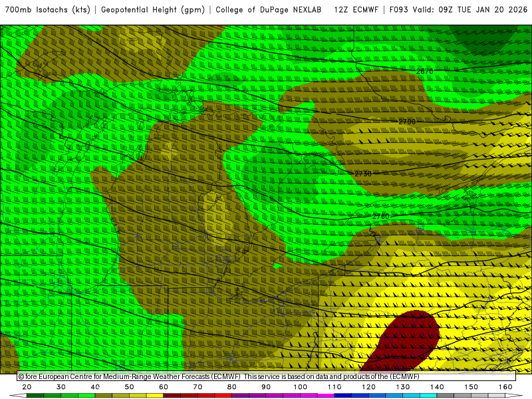
Task: Click the '90' label on the color scale
Action: [x=266, y=387]
